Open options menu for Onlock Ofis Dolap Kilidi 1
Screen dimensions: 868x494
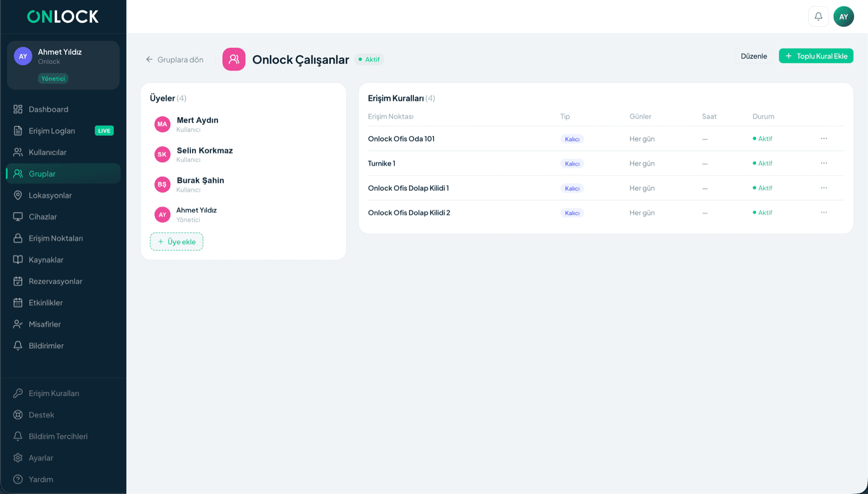824,188
